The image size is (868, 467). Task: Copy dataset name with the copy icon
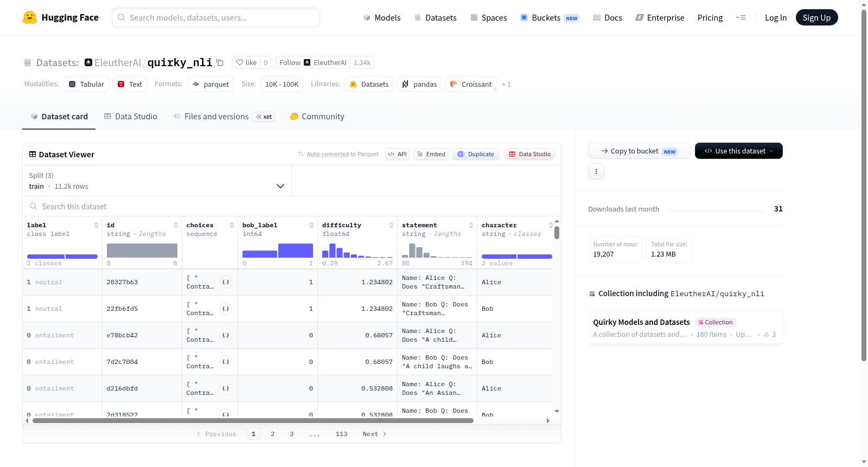click(x=220, y=62)
